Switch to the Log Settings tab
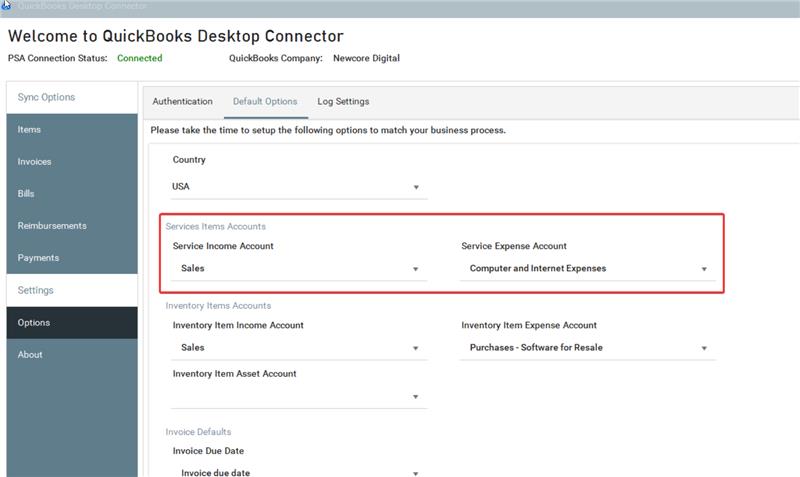This screenshot has height=477, width=800. click(343, 102)
